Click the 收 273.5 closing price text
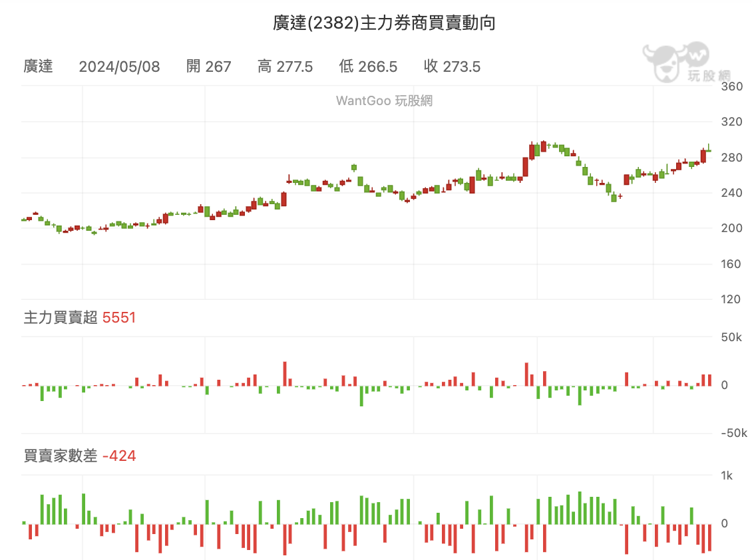Image resolution: width=752 pixels, height=560 pixels. (452, 67)
